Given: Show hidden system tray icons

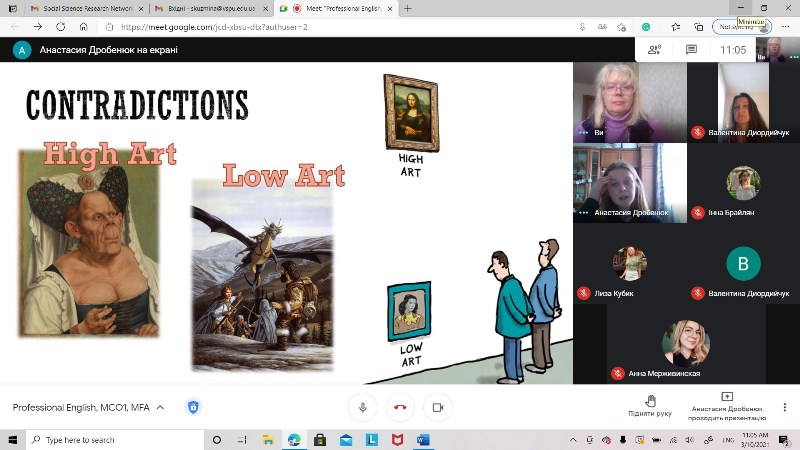Looking at the screenshot, I should click(573, 440).
